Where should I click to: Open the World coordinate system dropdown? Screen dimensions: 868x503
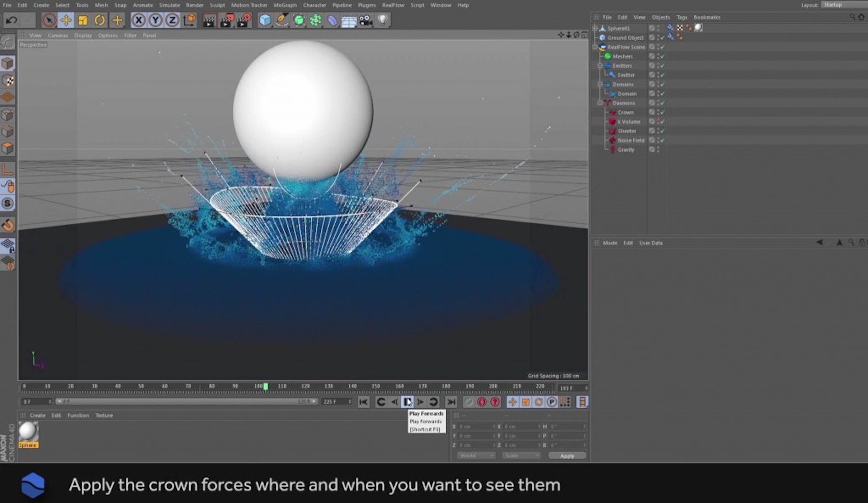tap(476, 456)
